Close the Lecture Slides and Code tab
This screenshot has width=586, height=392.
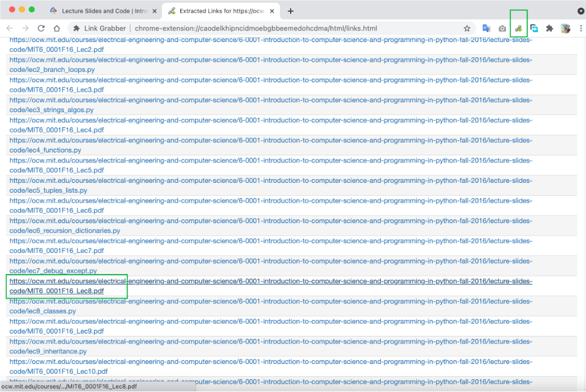point(154,11)
